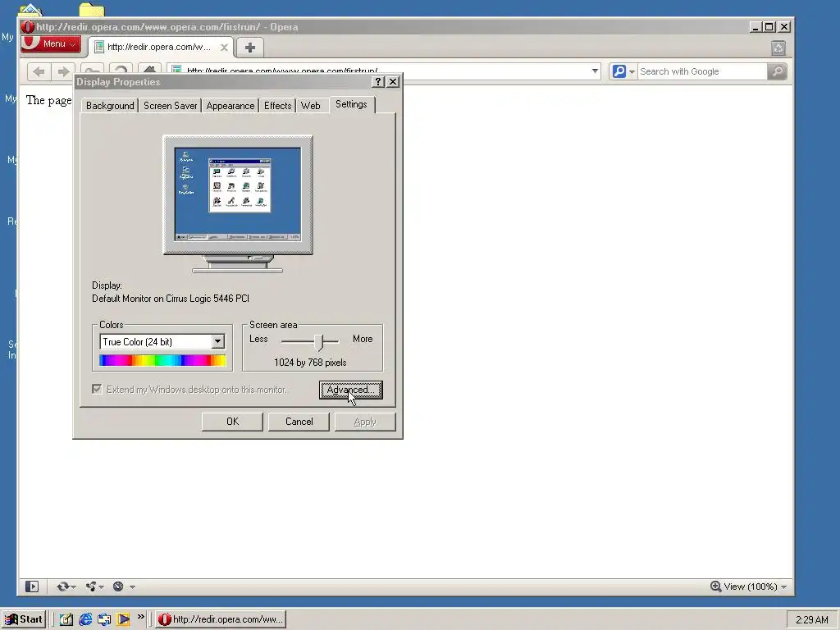Toggle the Opera panel sidebar icon
Viewport: 840px width, 630px height.
click(x=32, y=587)
